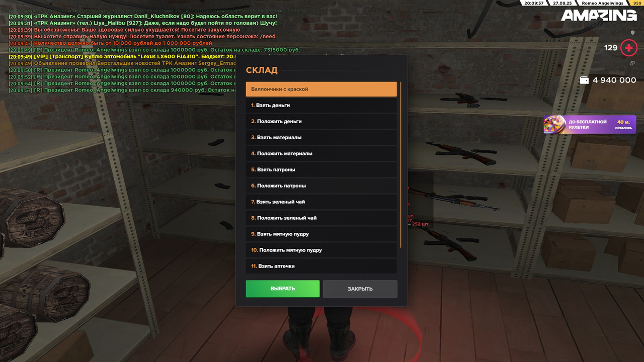Click the red health cross icon
This screenshot has height=362, width=644.
point(628,48)
